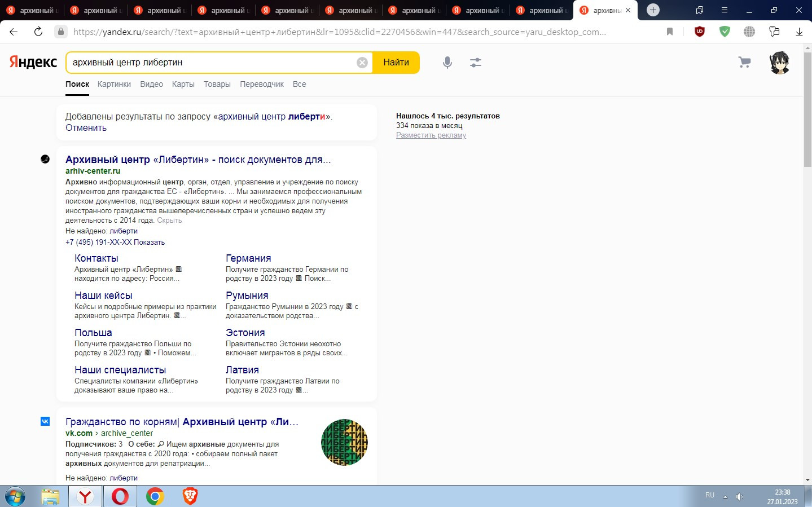This screenshot has width=812, height=507.
Task: Open the Windows Start button
Action: pos(15,496)
